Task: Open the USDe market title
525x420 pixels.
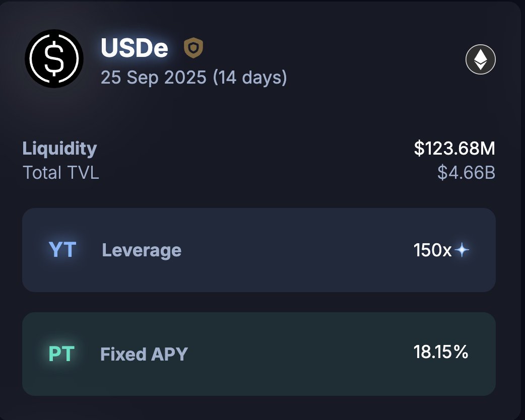Action: (x=134, y=48)
